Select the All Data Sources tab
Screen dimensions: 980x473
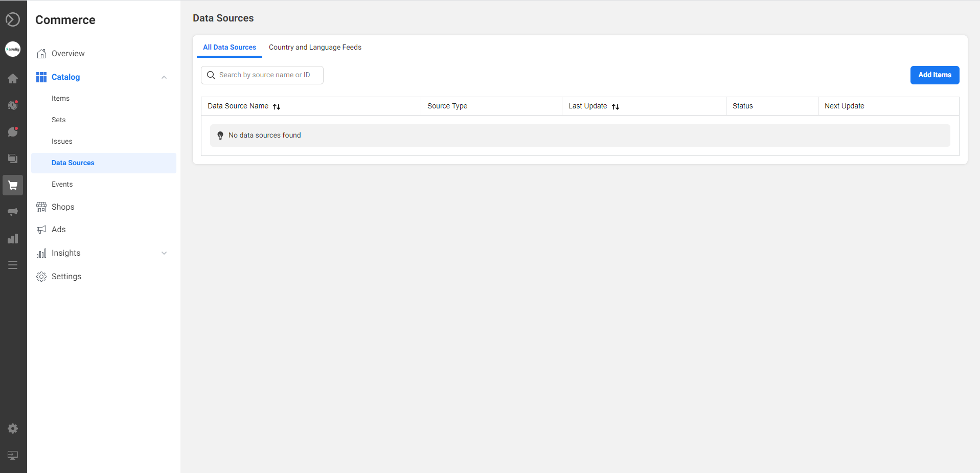pos(230,47)
